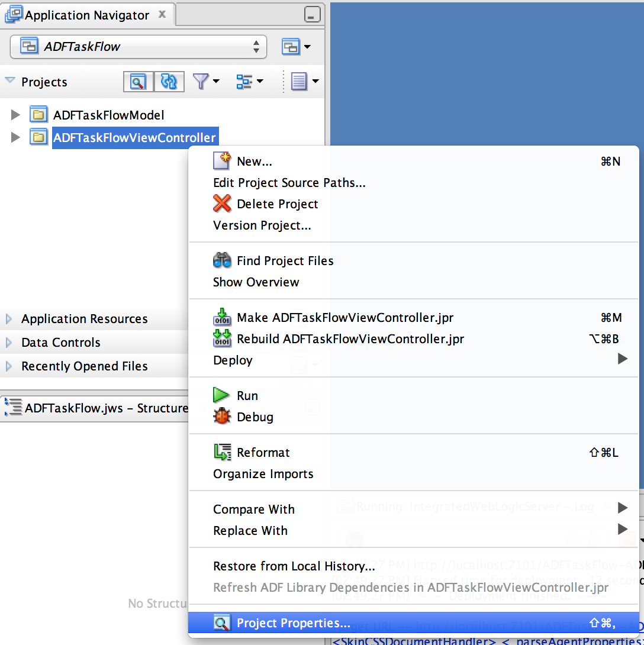Open the filter funnel dropdown
Viewport: 644px width, 645px height.
pyautogui.click(x=206, y=82)
